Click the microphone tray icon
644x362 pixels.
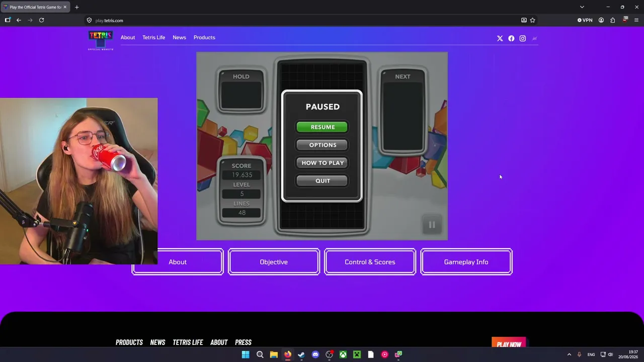(x=579, y=354)
